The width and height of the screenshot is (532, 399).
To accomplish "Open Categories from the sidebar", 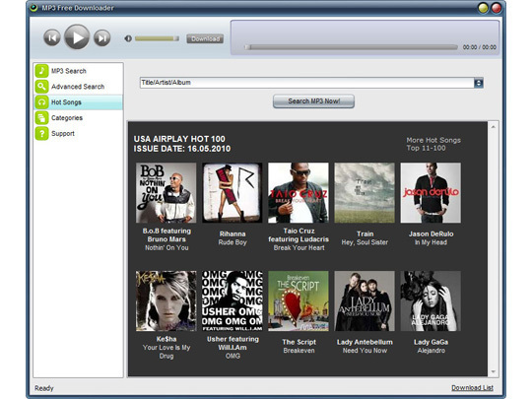I will [x=79, y=118].
